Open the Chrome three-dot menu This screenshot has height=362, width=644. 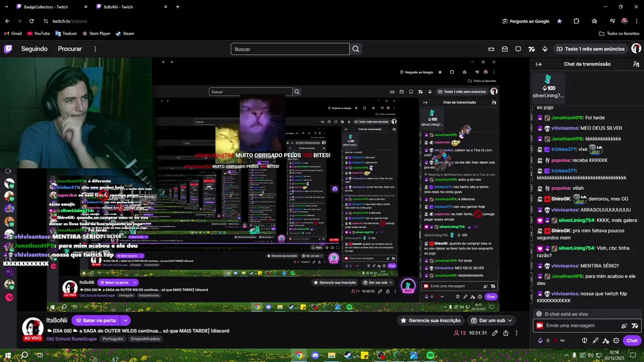pyautogui.click(x=636, y=21)
